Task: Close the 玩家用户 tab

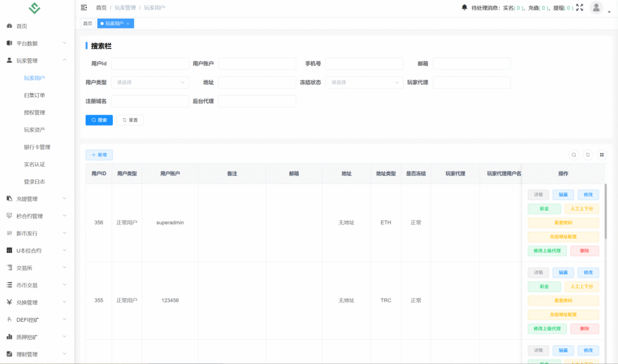Action: (x=128, y=24)
